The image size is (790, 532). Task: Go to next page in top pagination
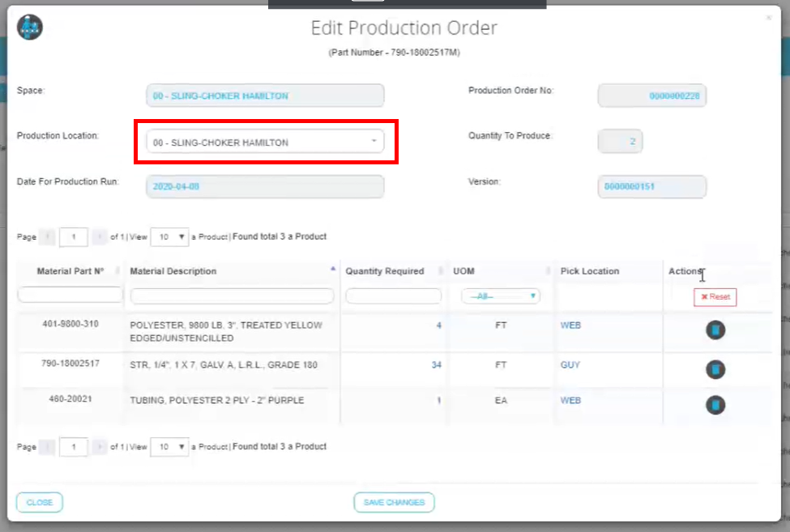100,237
